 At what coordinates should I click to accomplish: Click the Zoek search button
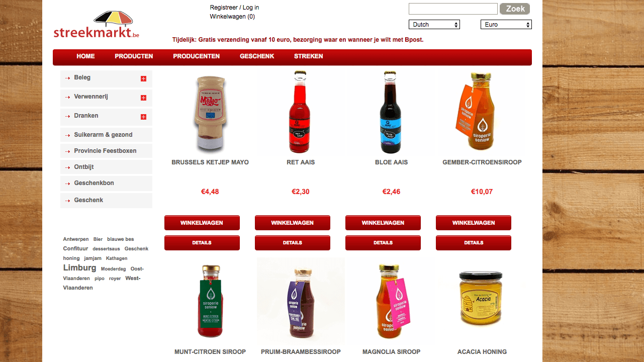pyautogui.click(x=515, y=9)
